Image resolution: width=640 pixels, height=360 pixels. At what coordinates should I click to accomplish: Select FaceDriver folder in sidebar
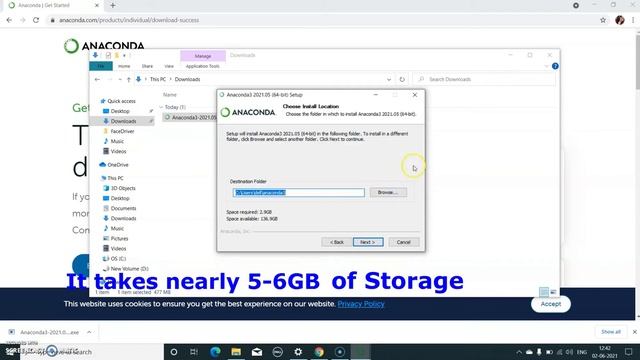[x=122, y=131]
